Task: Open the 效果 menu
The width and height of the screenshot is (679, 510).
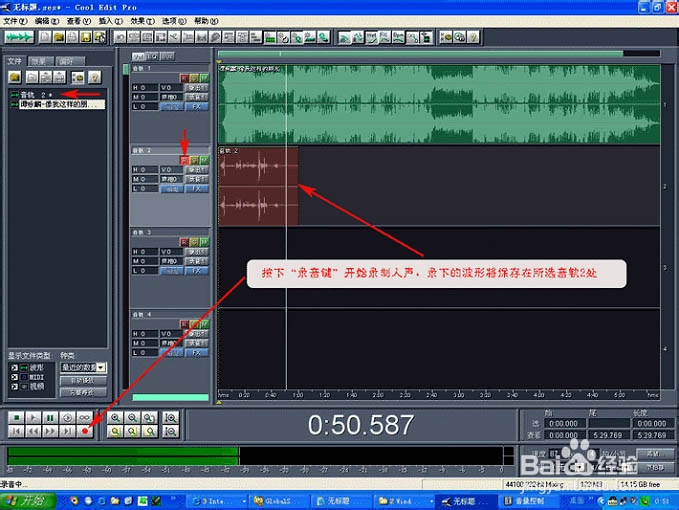Action: (x=142, y=21)
